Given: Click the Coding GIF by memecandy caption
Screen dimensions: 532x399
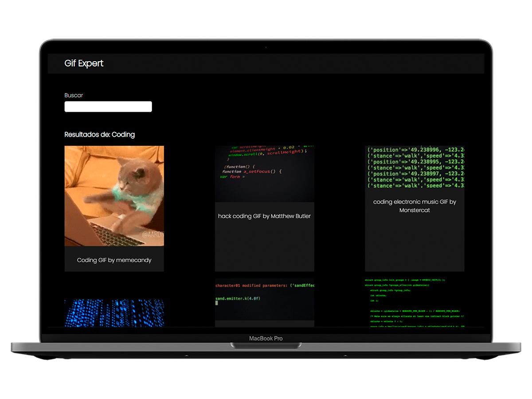Looking at the screenshot, I should point(114,260).
